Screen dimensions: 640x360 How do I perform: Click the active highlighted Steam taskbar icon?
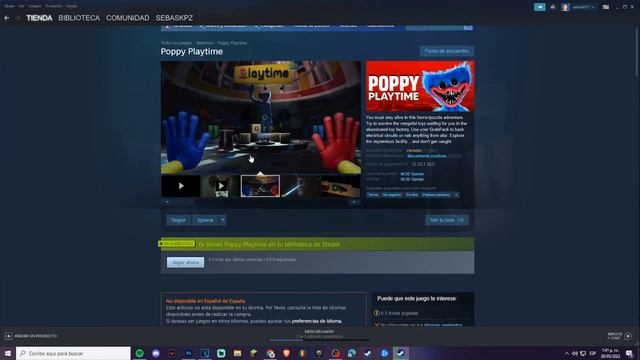click(401, 353)
